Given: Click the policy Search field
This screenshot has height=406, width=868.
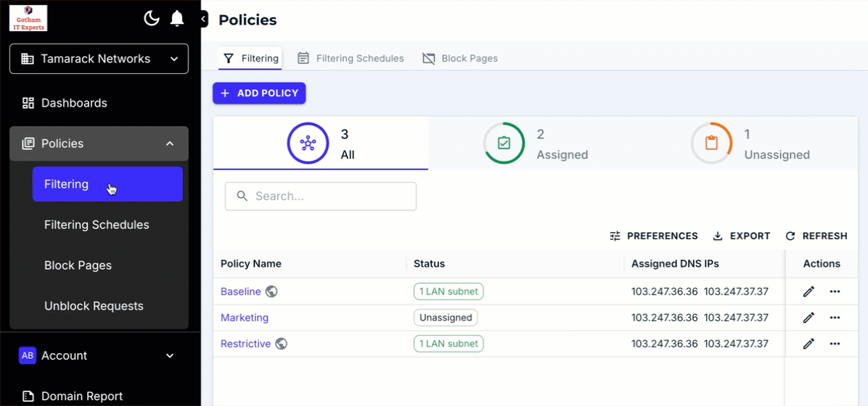Looking at the screenshot, I should tap(321, 196).
